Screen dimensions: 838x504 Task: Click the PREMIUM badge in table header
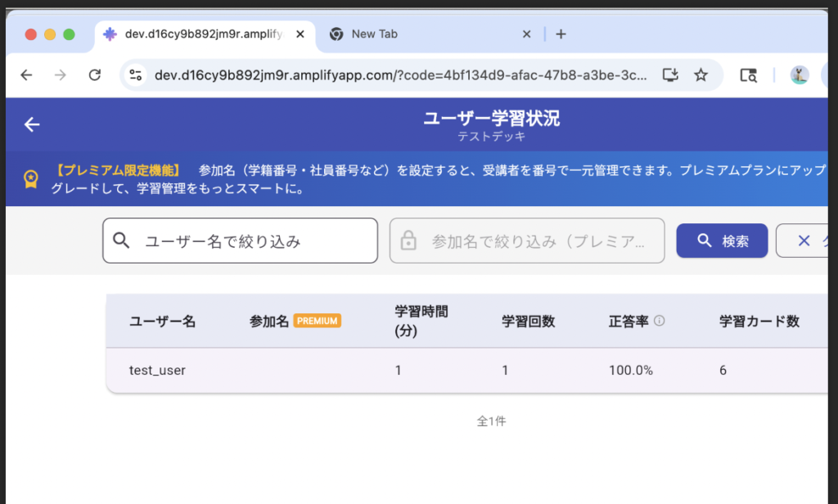pyautogui.click(x=317, y=321)
